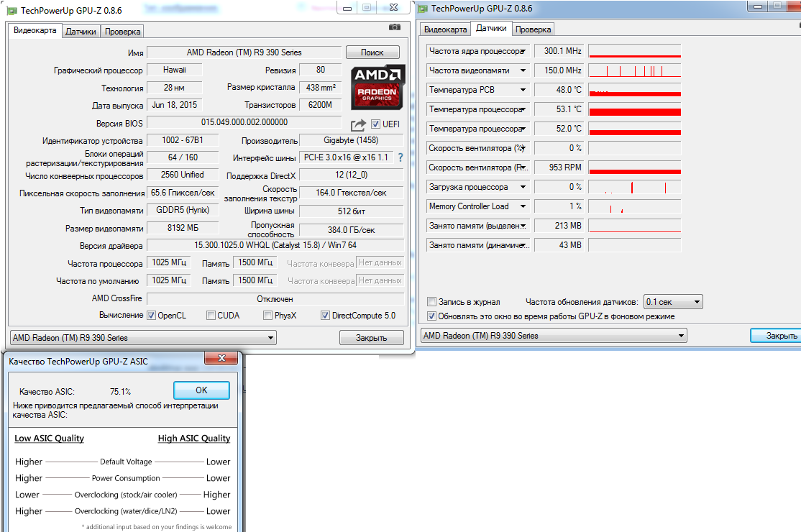
Task: Click the '8192 МБ' memory size value
Action: tap(183, 228)
